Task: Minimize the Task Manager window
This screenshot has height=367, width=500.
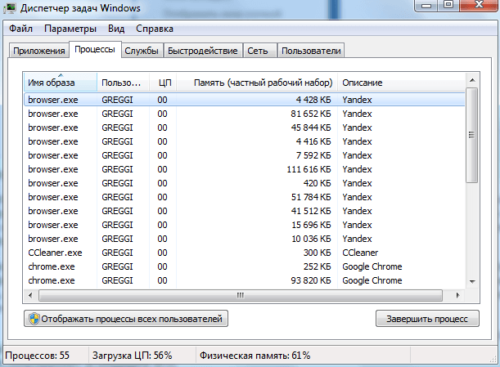Action: point(427,5)
